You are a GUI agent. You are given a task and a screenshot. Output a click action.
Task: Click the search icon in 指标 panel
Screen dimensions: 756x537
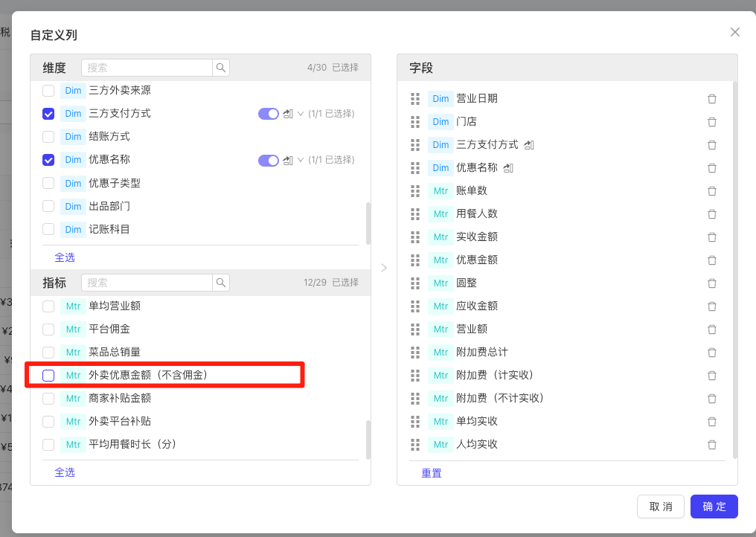pyautogui.click(x=221, y=283)
